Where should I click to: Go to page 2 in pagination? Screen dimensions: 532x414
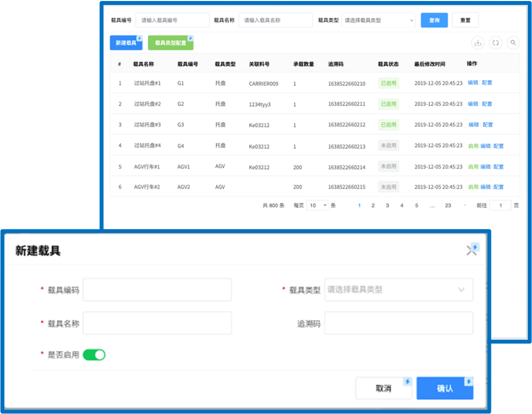coord(373,206)
